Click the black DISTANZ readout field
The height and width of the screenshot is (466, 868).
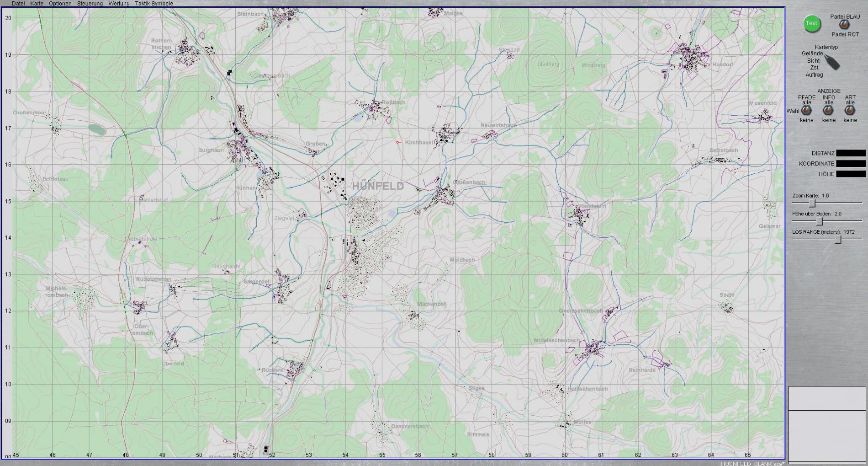(850, 153)
